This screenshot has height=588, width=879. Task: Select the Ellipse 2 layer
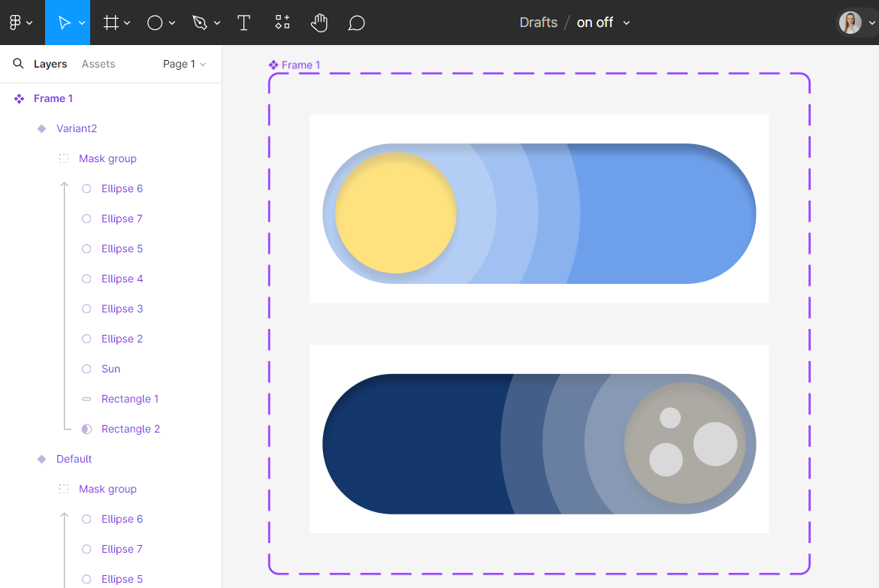click(x=122, y=339)
